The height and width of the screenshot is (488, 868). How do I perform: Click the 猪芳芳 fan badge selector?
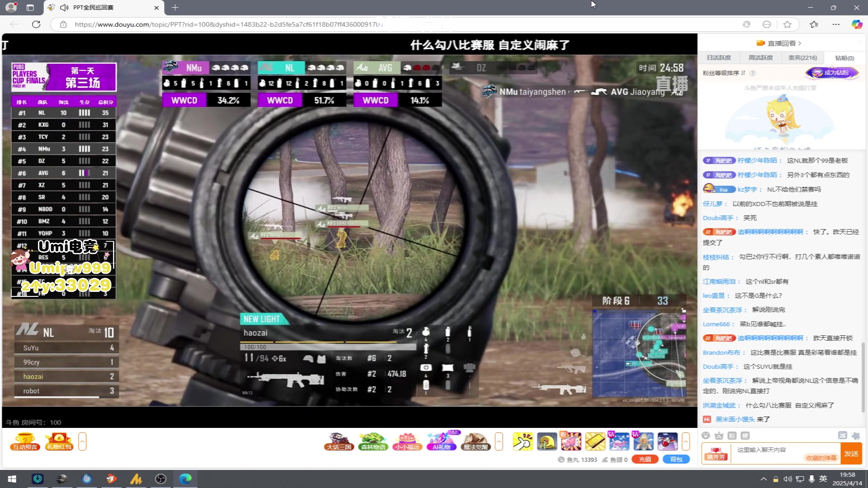[716, 454]
